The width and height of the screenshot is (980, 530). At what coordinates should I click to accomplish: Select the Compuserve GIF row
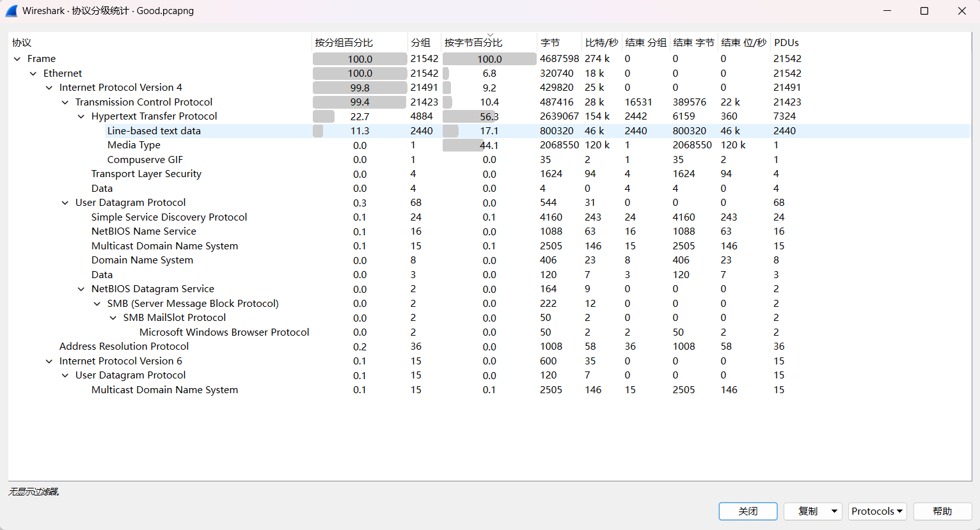pos(145,160)
